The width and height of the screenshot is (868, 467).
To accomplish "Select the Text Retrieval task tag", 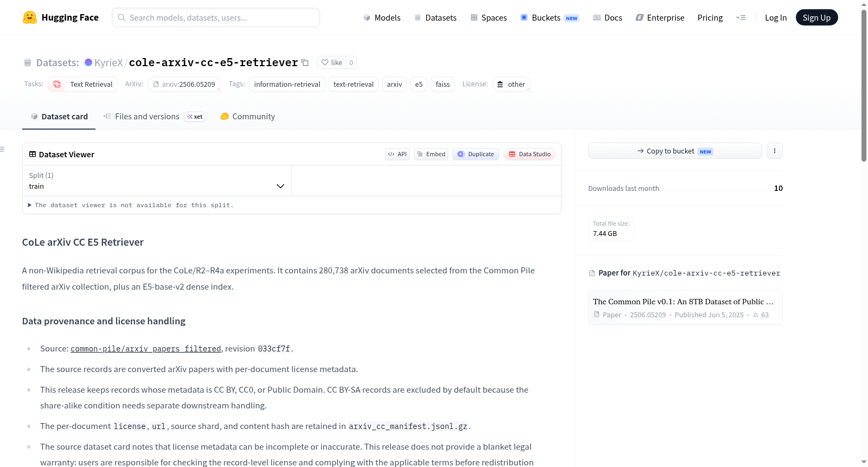I will click(x=83, y=84).
